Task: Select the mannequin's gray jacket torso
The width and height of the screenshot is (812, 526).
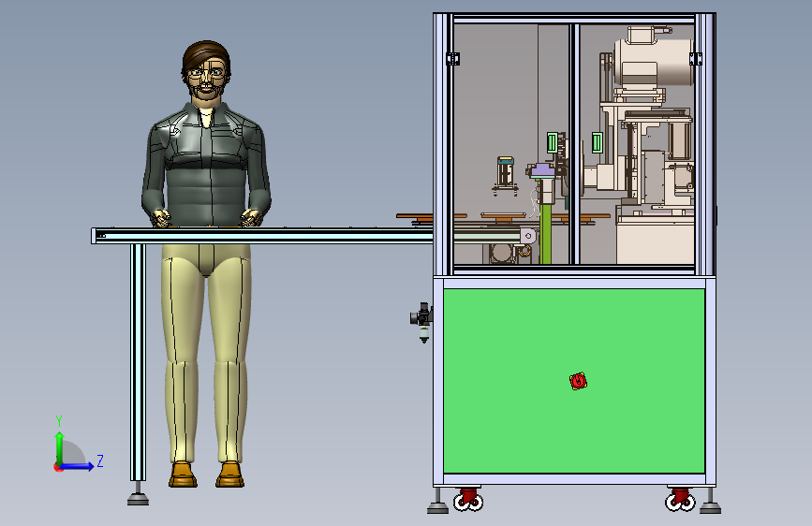Action: [206, 166]
